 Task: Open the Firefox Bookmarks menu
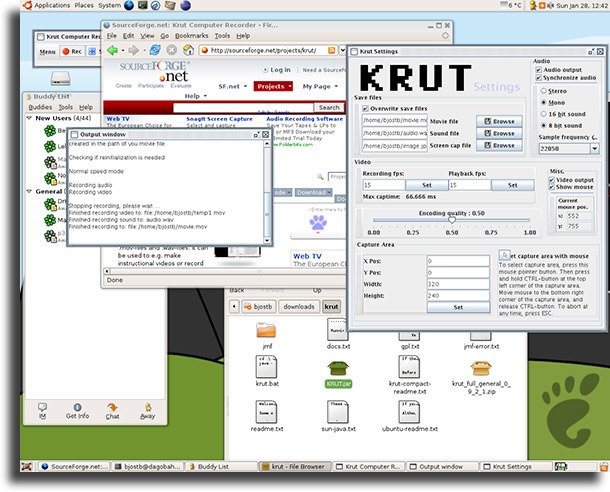191,36
